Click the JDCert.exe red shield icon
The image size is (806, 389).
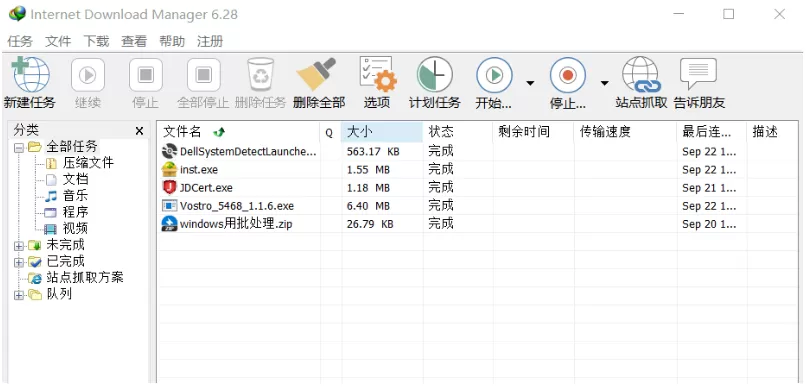click(x=169, y=188)
